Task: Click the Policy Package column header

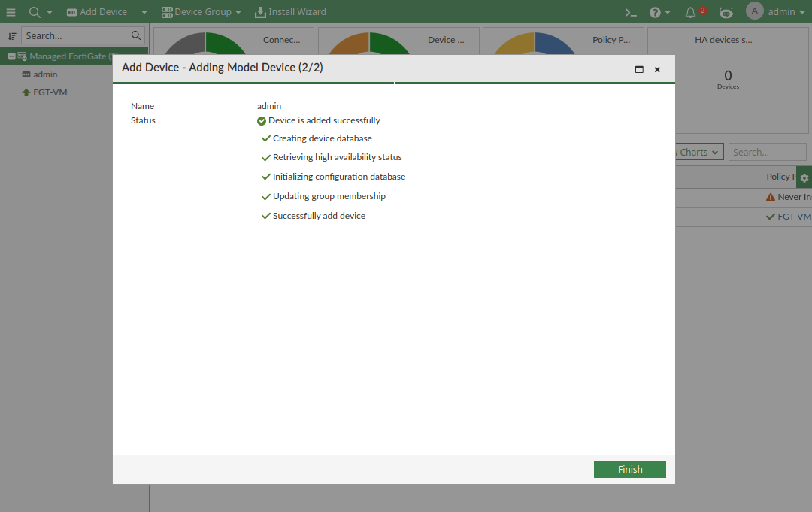Action: pos(781,177)
